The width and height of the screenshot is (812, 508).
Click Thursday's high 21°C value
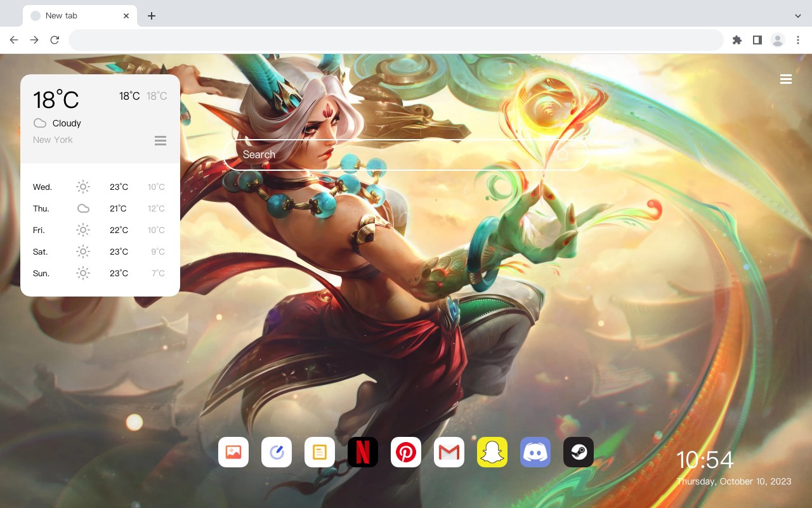(118, 208)
